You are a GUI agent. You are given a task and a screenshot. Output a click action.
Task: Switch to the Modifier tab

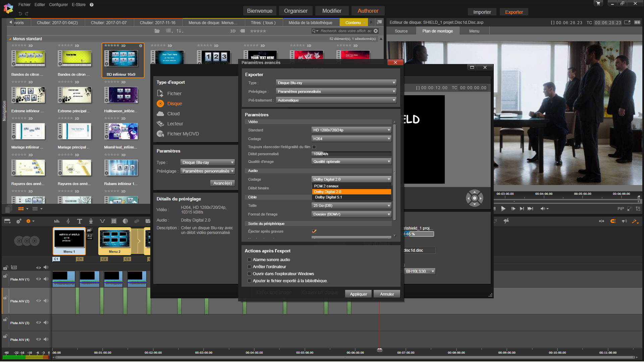click(332, 11)
